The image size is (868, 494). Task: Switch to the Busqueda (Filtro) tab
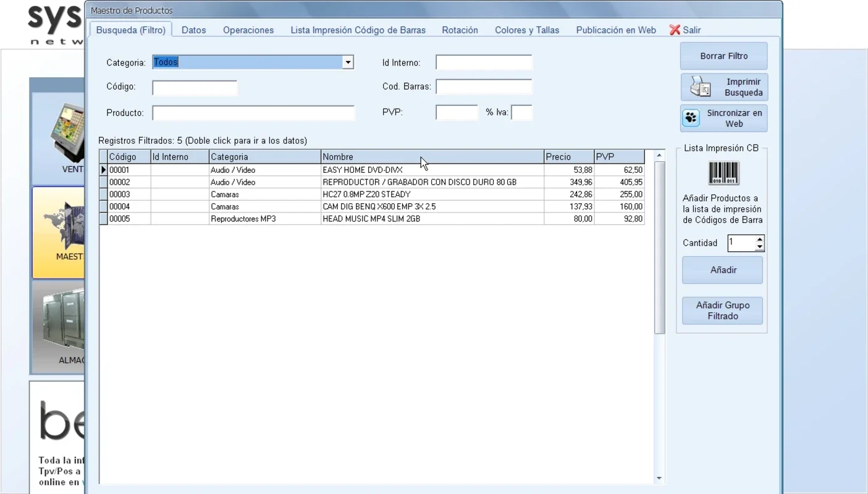(130, 30)
